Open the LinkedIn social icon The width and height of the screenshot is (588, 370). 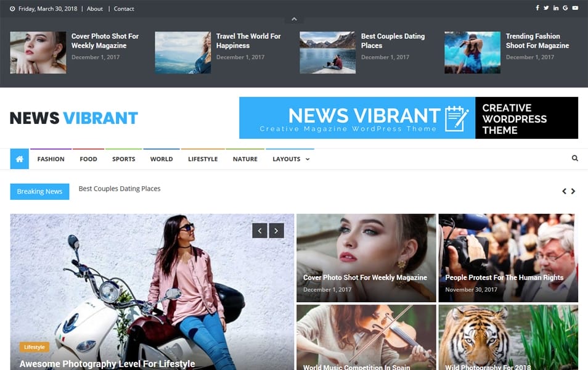tap(557, 7)
